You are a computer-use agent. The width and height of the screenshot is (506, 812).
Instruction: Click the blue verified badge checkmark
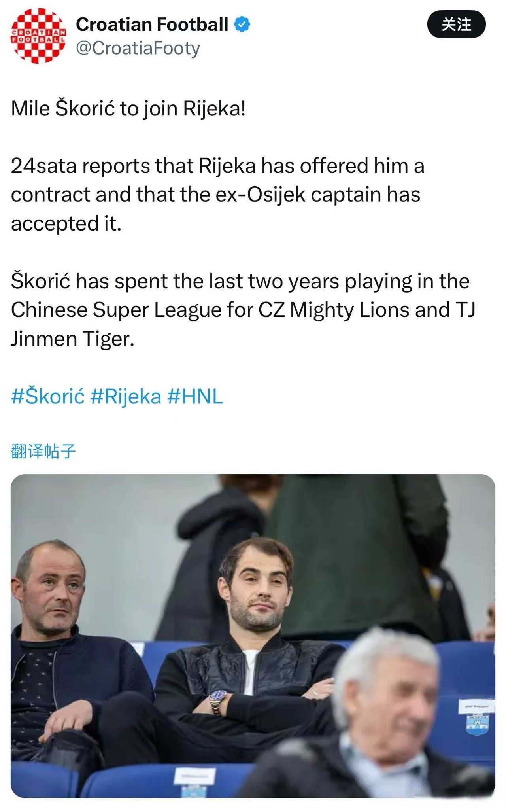point(242,25)
